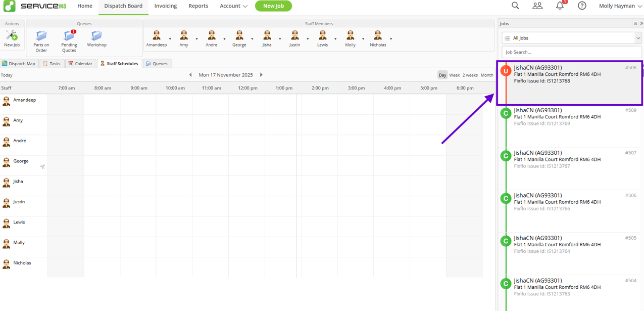Click the green C status icon on job #509
The image size is (644, 311).
tap(506, 113)
